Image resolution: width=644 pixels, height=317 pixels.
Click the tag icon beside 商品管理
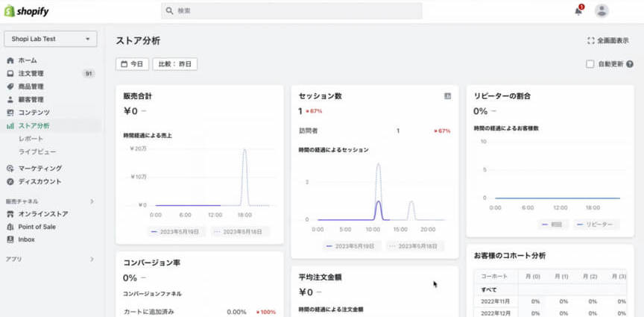coord(10,87)
